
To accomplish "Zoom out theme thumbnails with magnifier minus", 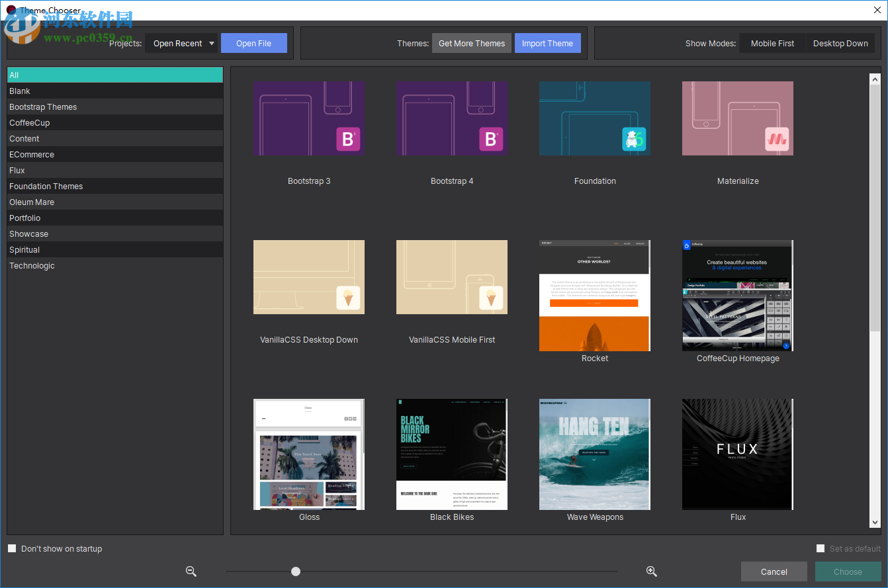I will pos(191,571).
